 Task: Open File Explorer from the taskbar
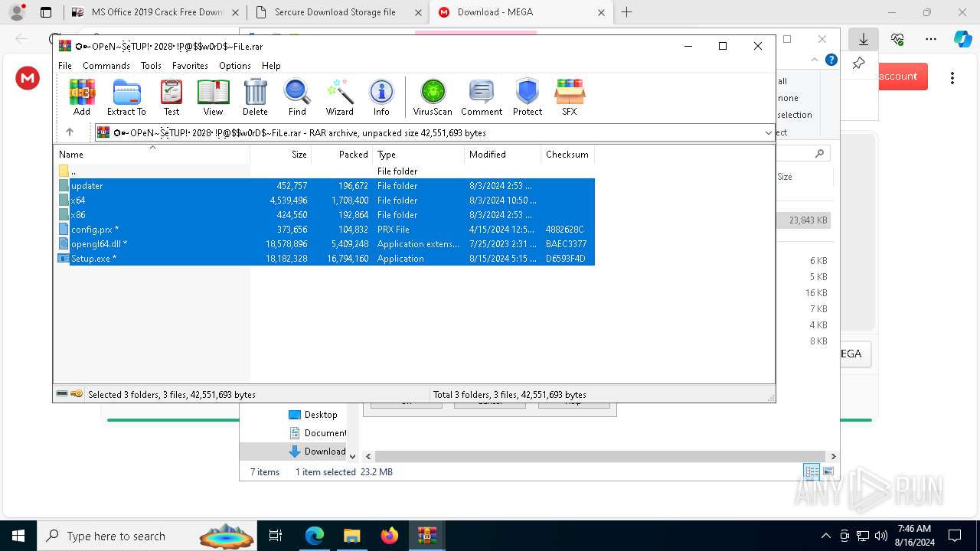(351, 536)
